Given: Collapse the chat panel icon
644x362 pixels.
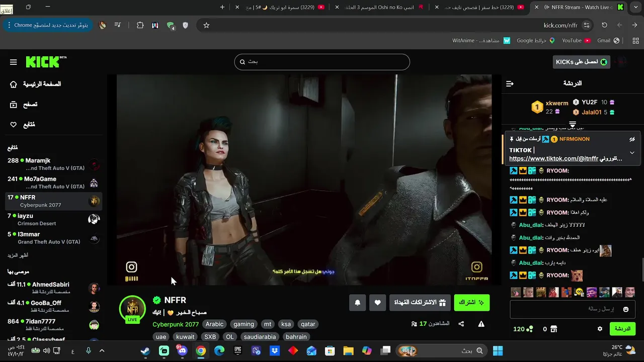Looking at the screenshot, I should (x=510, y=83).
